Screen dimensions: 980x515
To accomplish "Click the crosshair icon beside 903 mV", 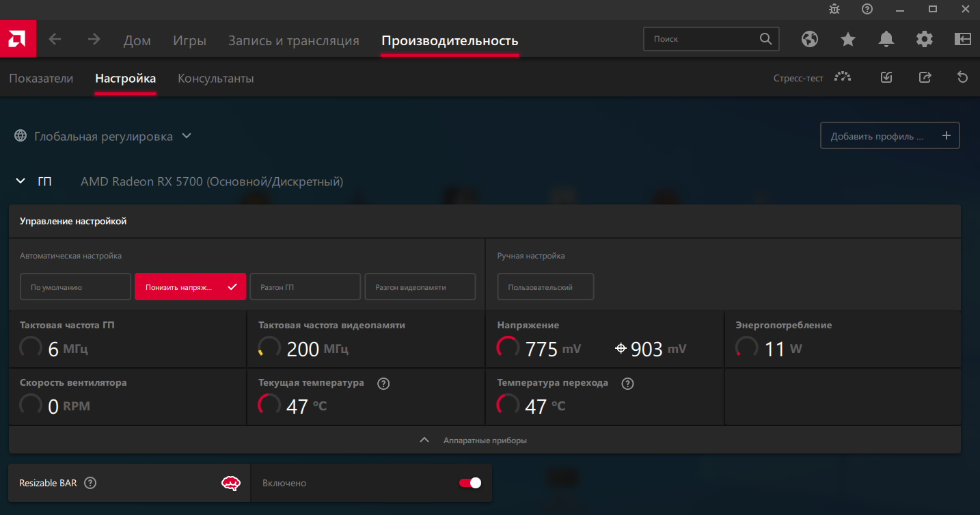I will click(x=621, y=348).
